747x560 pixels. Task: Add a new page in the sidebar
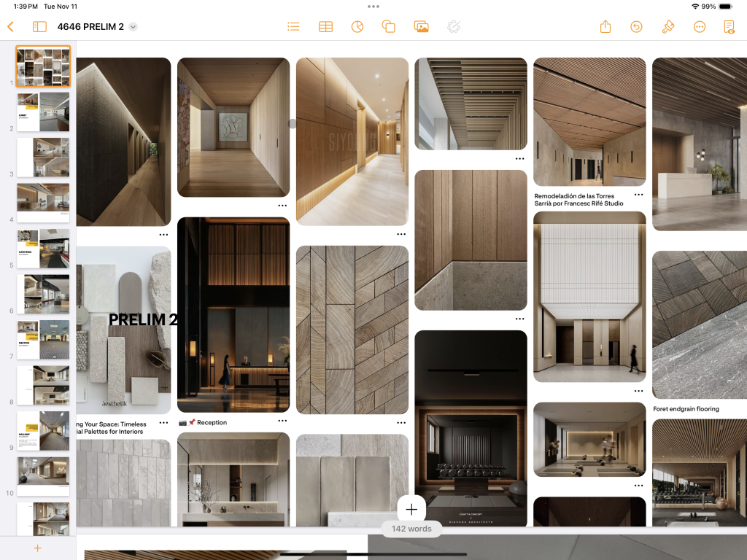38,548
